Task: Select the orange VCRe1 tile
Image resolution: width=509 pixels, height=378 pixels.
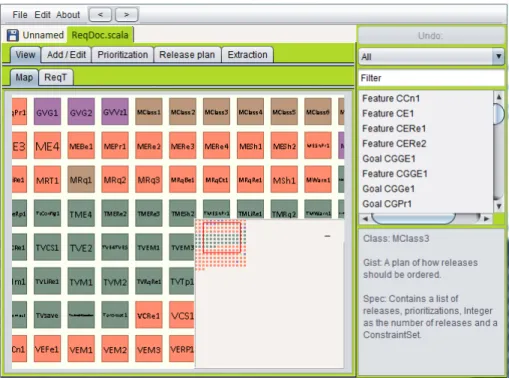Action: (149, 315)
